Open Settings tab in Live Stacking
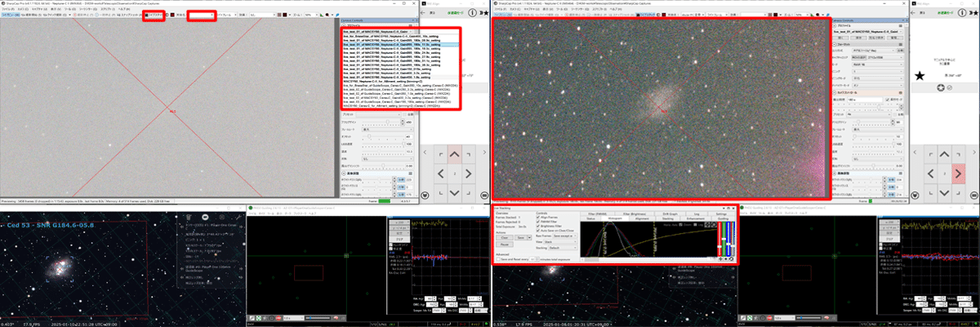 [720, 213]
